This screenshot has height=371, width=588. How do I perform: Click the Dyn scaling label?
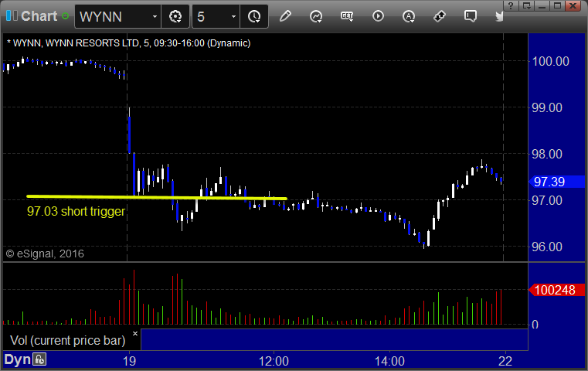(x=17, y=359)
